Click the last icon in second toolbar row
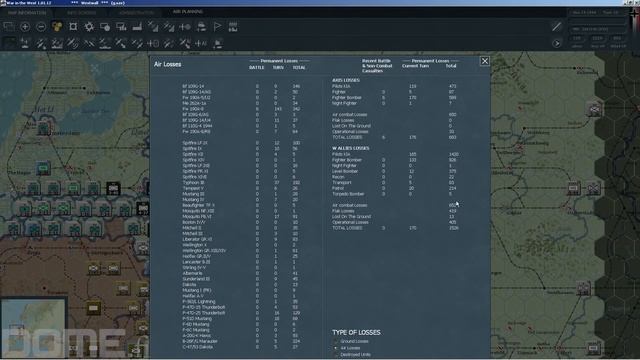Image resolution: width=640 pixels, height=360 pixels. coord(218,43)
